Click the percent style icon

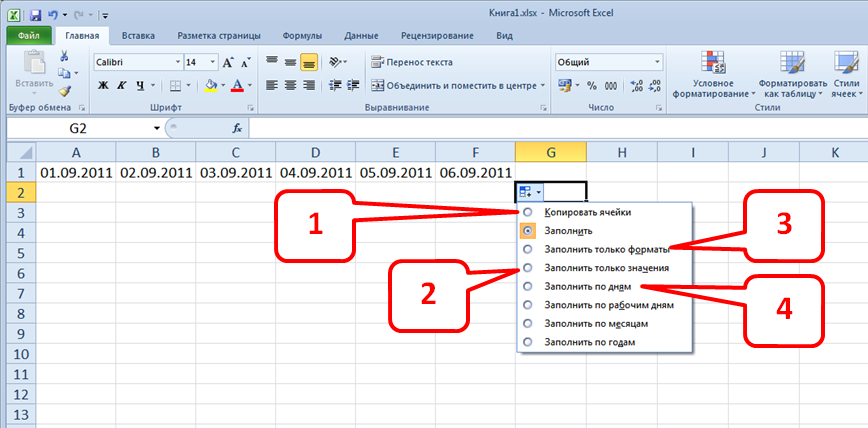(x=591, y=86)
